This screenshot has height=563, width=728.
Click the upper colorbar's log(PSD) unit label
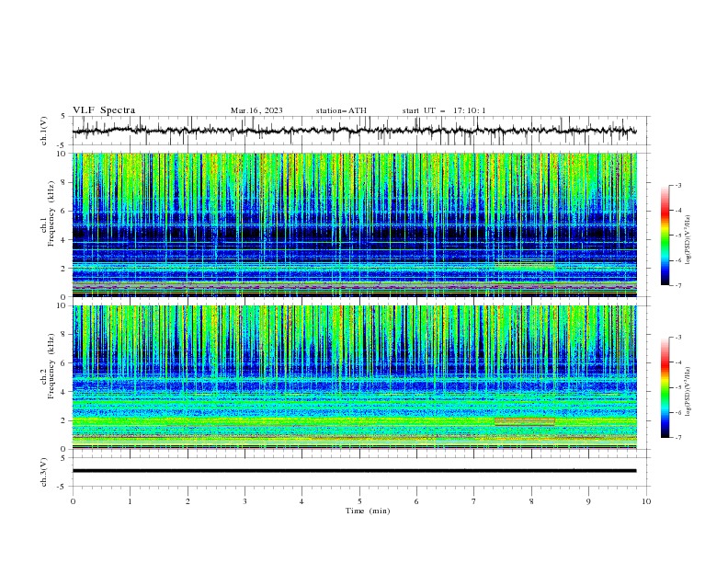[688, 240]
